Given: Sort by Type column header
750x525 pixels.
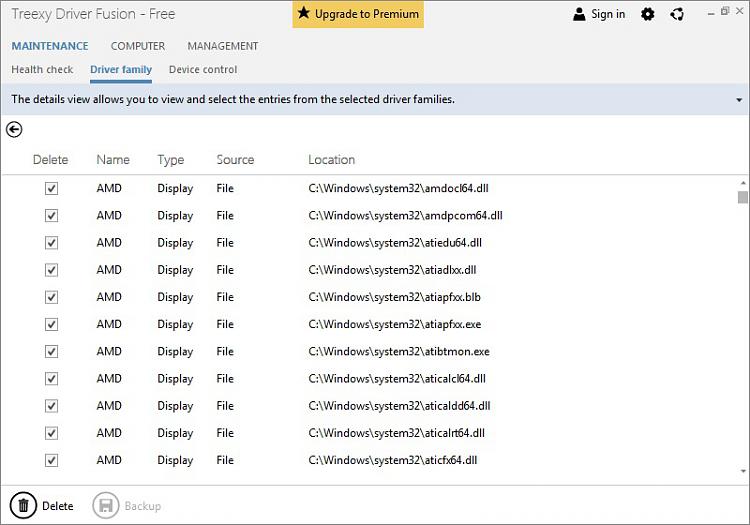Looking at the screenshot, I should coord(171,160).
